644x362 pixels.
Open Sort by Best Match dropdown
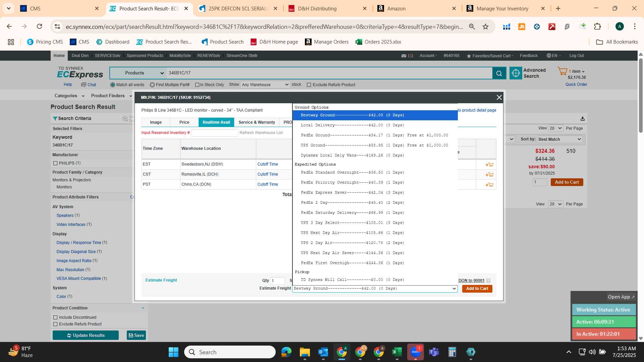(x=559, y=139)
